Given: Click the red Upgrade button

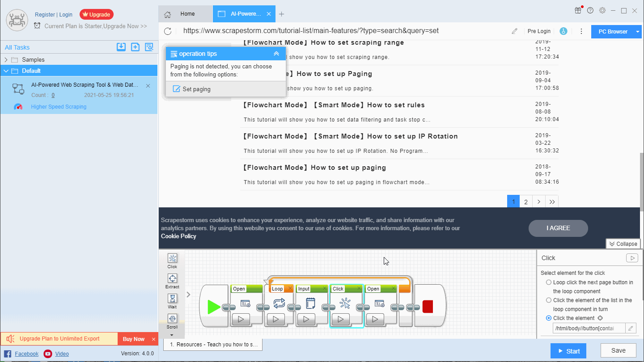Looking at the screenshot, I should tap(97, 14).
